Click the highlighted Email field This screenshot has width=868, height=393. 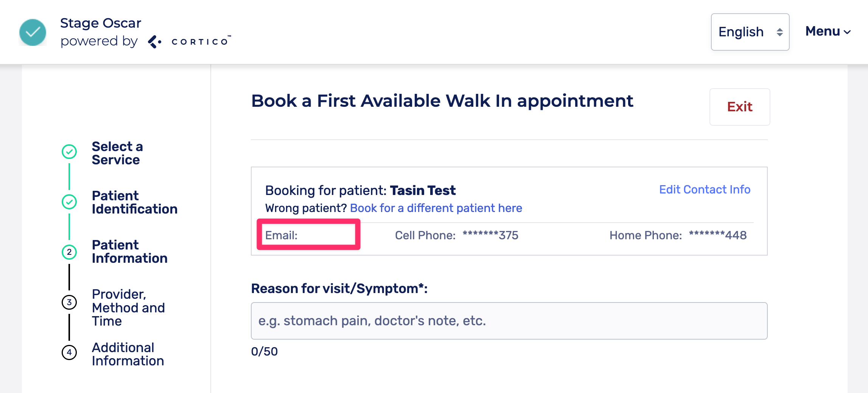(308, 235)
